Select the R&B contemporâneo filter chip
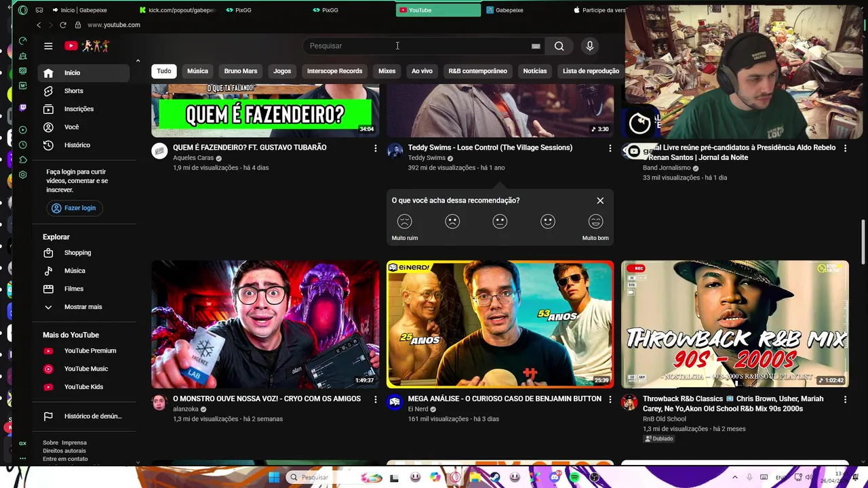 tap(477, 71)
